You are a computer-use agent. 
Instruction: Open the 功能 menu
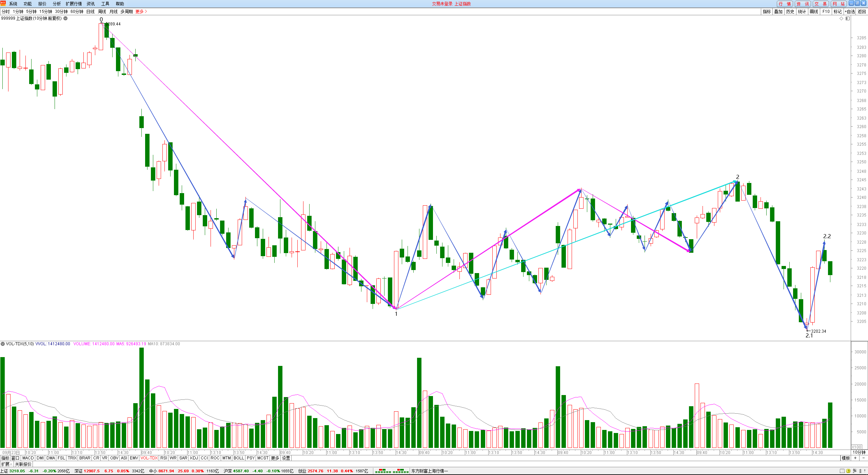(28, 4)
